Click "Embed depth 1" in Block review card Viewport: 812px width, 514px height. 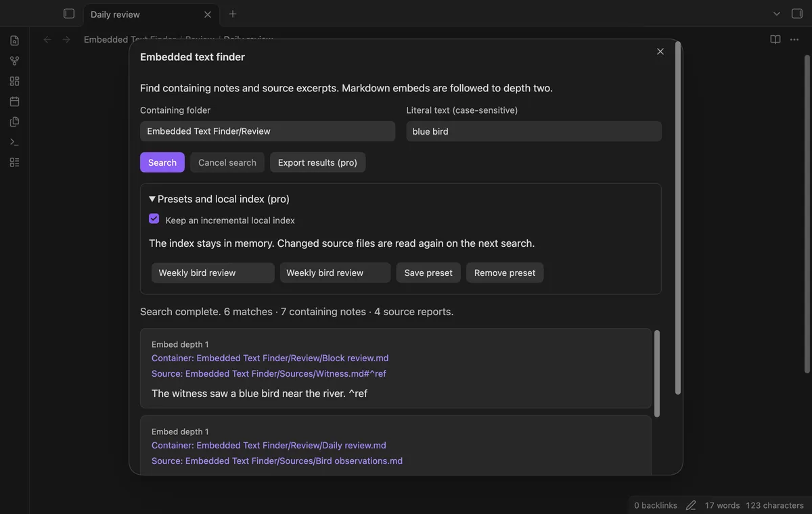(x=180, y=344)
